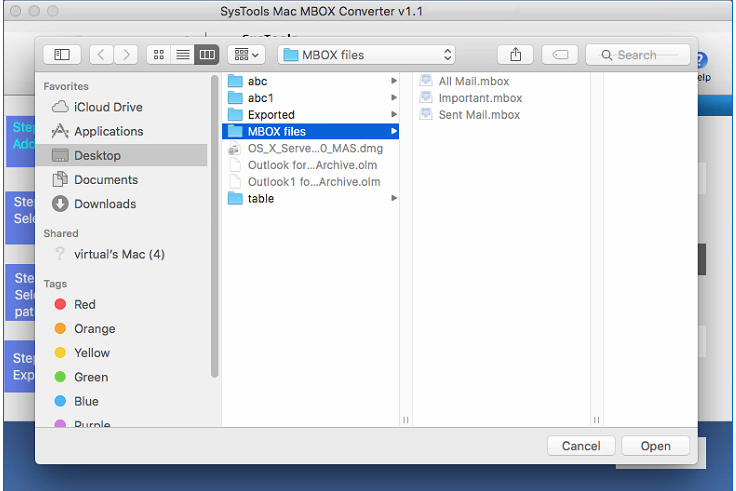Open iCloud Drive in sidebar
736x491 pixels.
108,107
